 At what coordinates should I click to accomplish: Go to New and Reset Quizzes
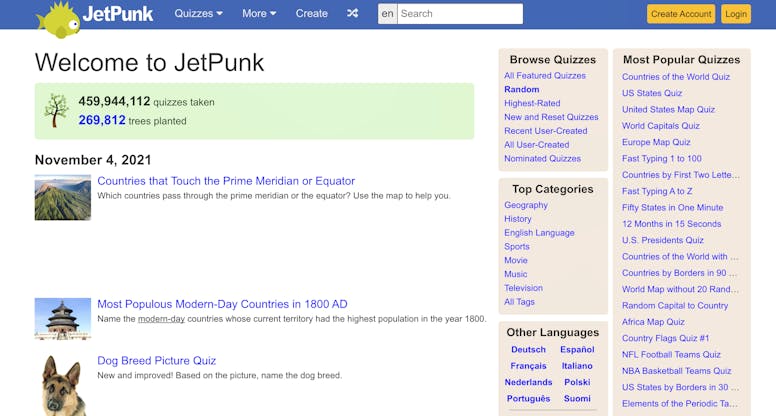coord(551,117)
